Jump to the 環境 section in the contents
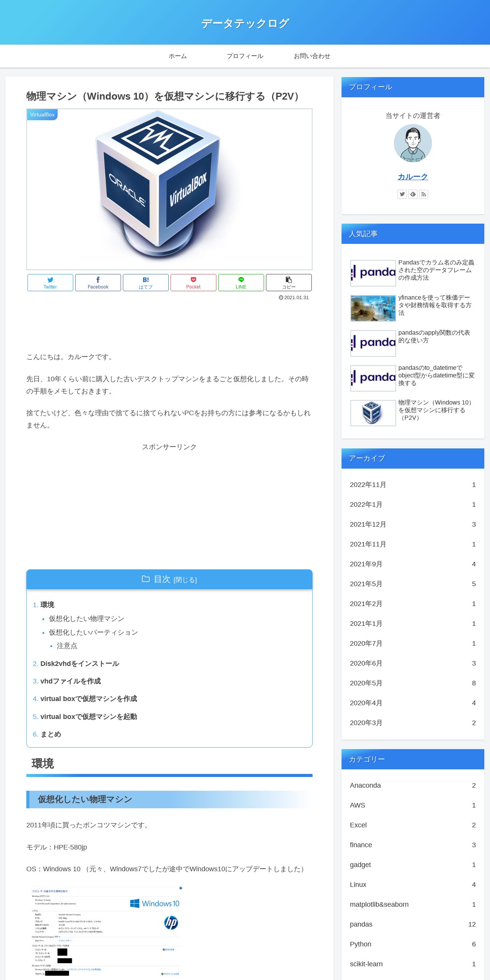This screenshot has width=490, height=980. click(x=47, y=605)
